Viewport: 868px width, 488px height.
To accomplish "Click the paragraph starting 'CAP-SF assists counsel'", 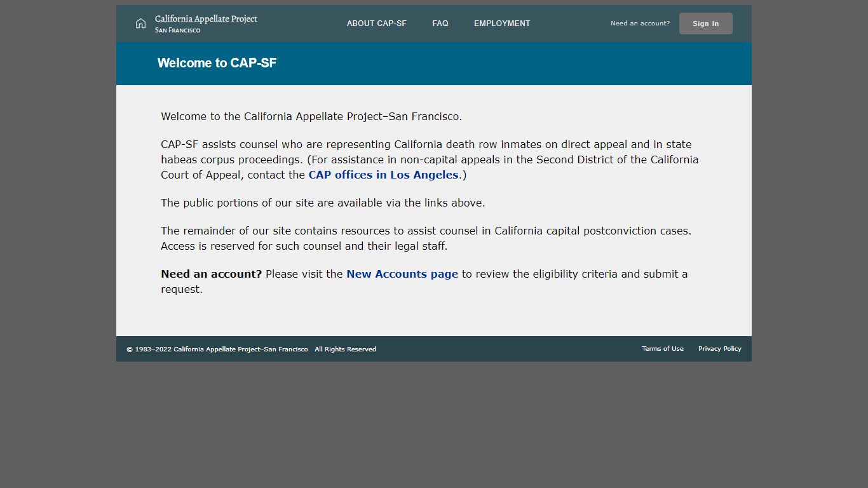I will click(x=430, y=159).
